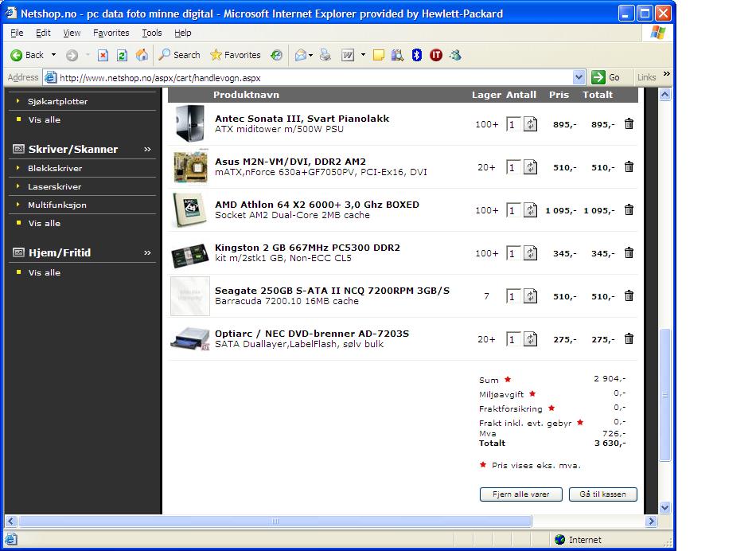Go to the Home page icon
The width and height of the screenshot is (756, 551).
142,55
